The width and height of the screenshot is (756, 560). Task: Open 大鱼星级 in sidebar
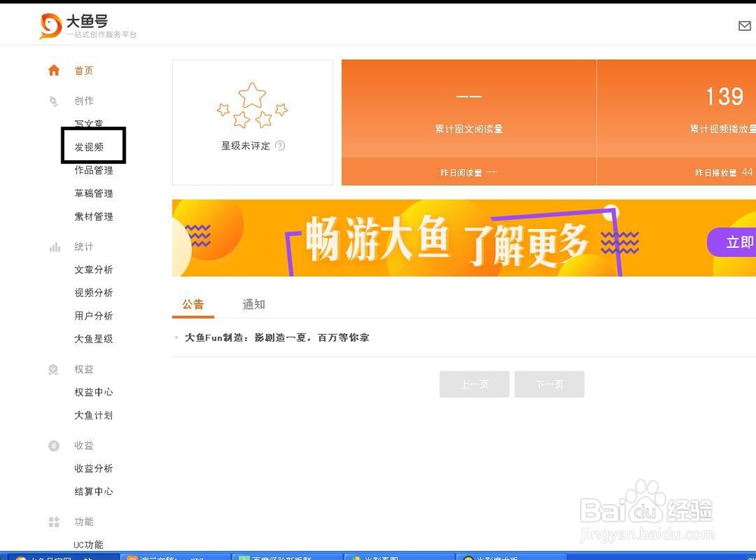click(x=94, y=339)
